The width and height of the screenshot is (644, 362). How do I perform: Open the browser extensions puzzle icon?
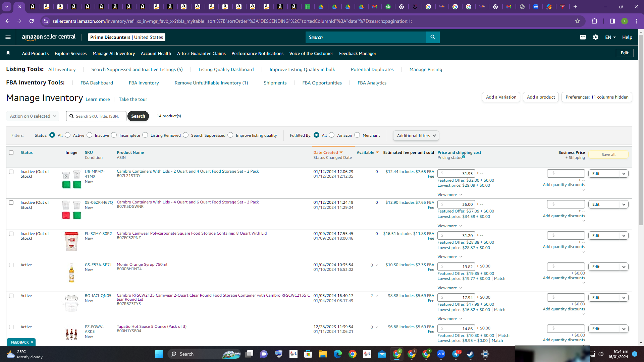click(x=595, y=21)
